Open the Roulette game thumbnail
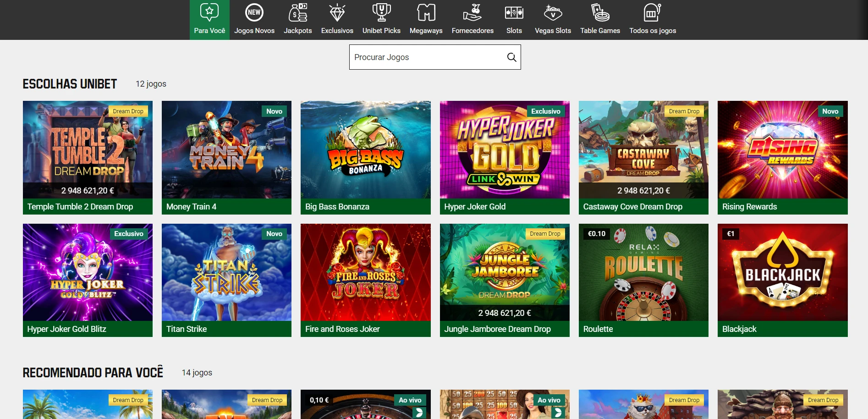The height and width of the screenshot is (419, 868). [643, 272]
